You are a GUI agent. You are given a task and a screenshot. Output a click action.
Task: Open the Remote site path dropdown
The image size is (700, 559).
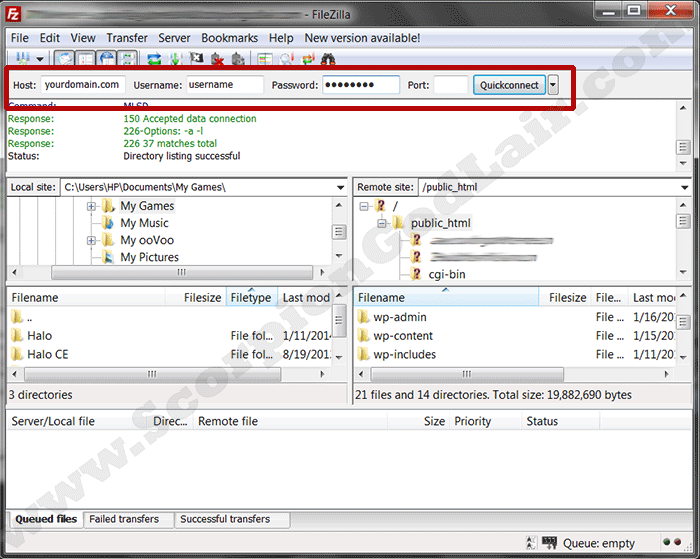point(685,188)
